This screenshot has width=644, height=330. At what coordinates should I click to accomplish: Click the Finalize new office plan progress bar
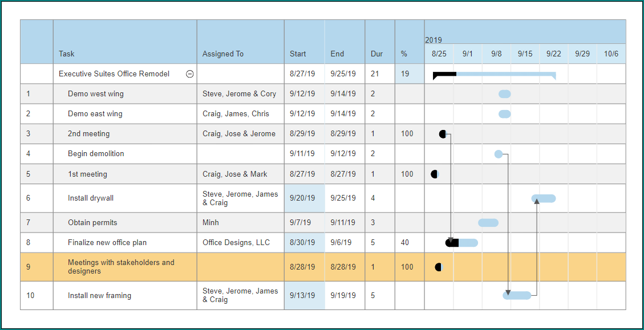click(461, 243)
